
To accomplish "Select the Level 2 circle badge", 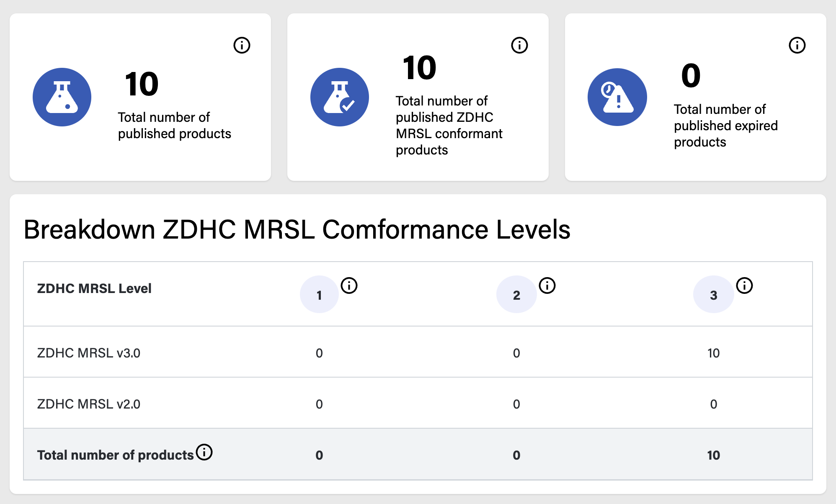I will tap(516, 294).
